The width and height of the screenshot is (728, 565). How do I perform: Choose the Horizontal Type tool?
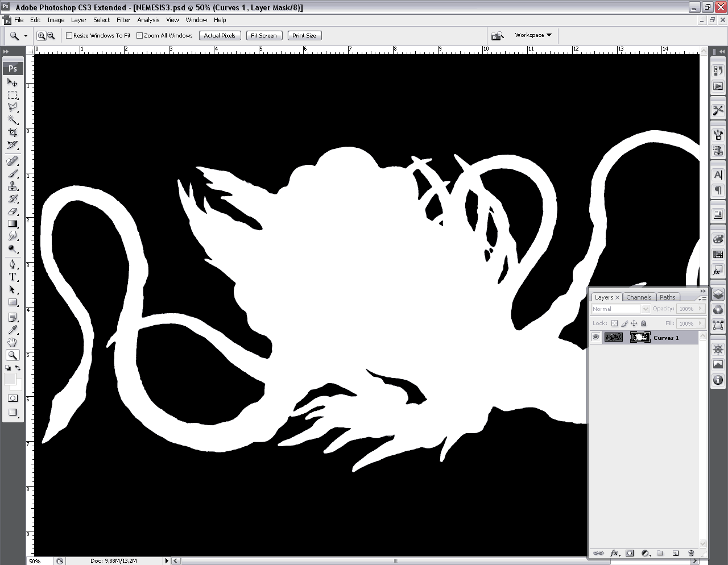12,277
